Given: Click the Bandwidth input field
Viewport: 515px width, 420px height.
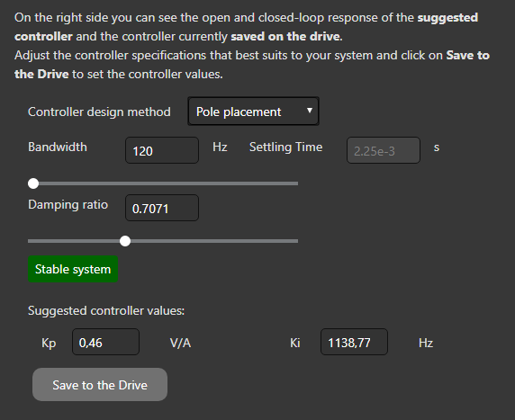Looking at the screenshot, I should pos(162,150).
